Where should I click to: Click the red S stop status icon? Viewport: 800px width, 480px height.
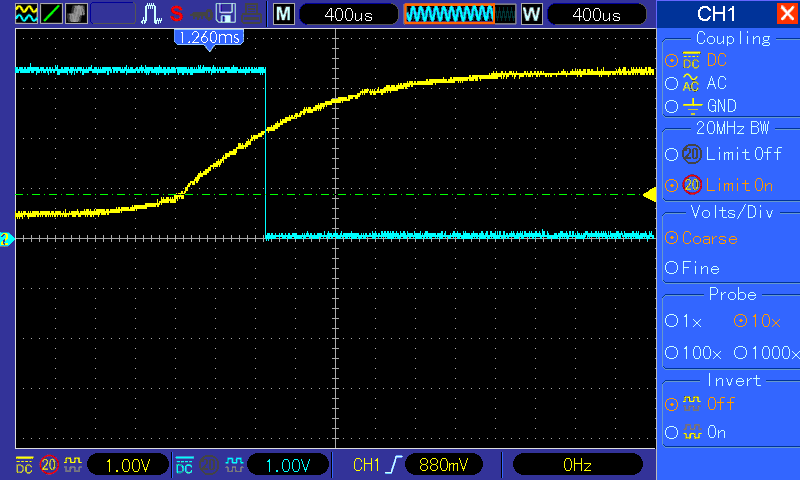177,14
